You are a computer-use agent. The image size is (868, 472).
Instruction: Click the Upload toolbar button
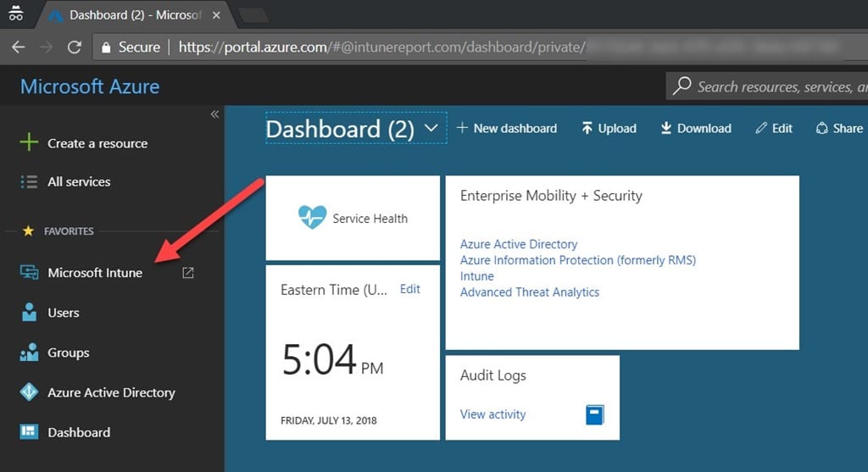(609, 129)
